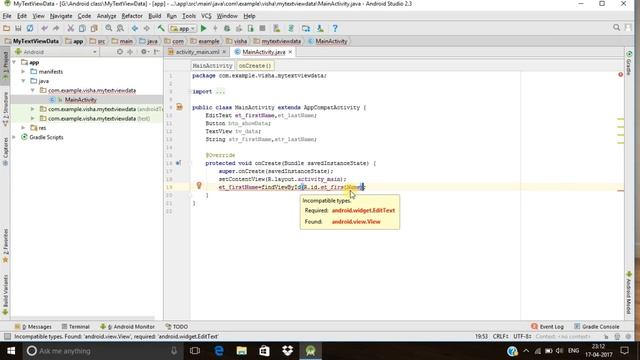Run the app with green play icon
The height and width of the screenshot is (360, 640).
204,29
